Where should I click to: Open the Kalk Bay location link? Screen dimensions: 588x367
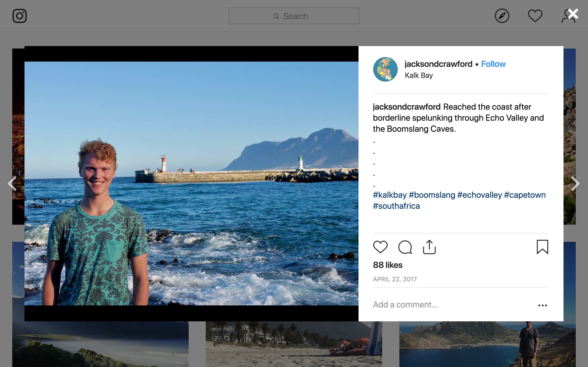419,75
